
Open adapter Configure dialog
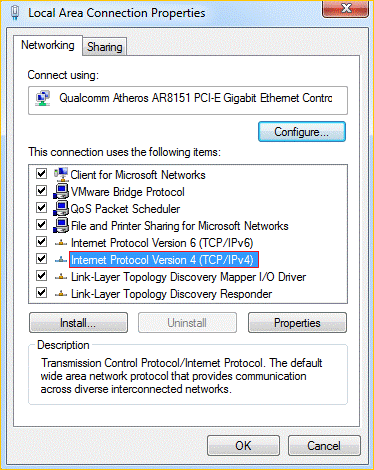tap(302, 132)
